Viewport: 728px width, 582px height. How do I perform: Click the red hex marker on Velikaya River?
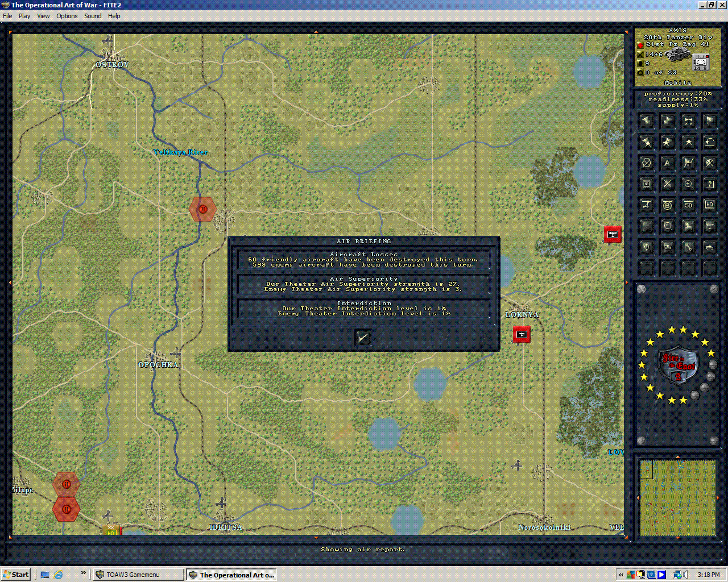coord(202,209)
